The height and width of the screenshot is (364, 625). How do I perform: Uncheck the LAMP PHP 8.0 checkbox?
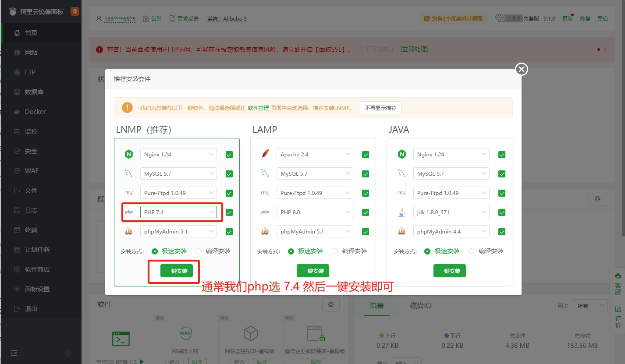(x=366, y=212)
